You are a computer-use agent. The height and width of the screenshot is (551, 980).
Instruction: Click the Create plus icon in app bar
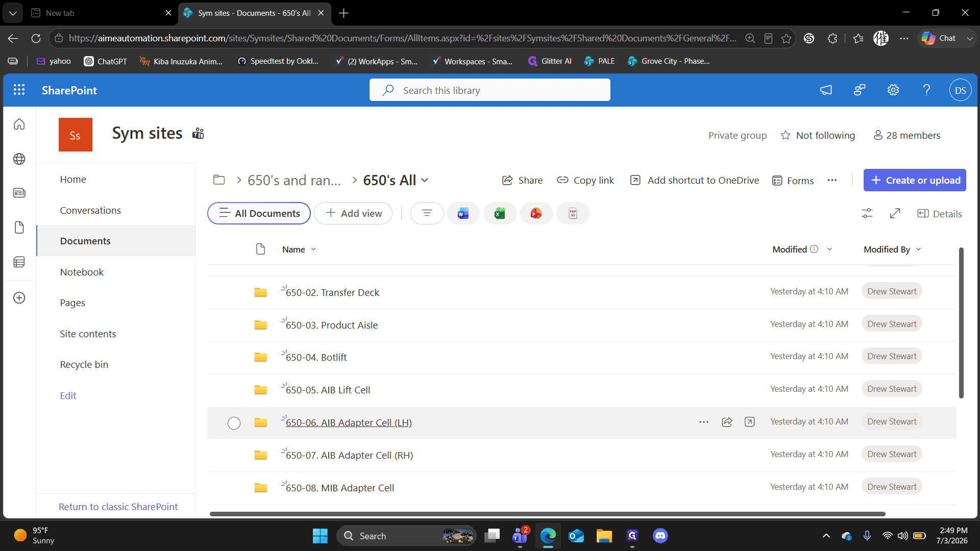pos(19,298)
